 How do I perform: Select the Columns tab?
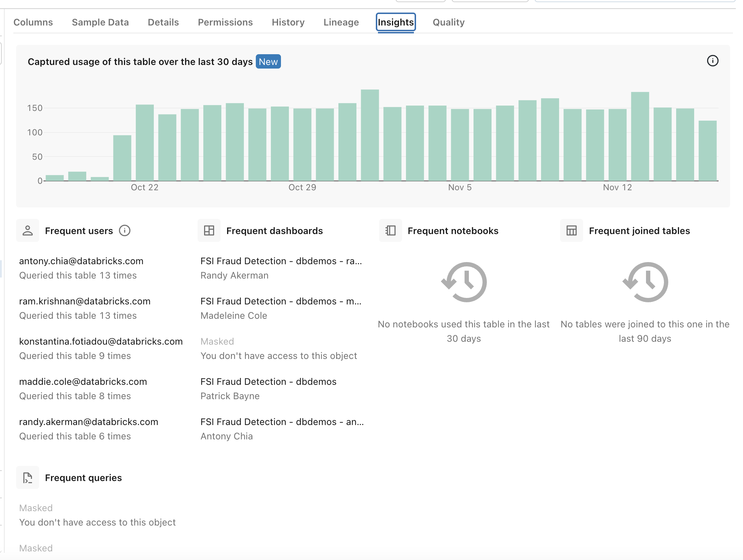(33, 22)
